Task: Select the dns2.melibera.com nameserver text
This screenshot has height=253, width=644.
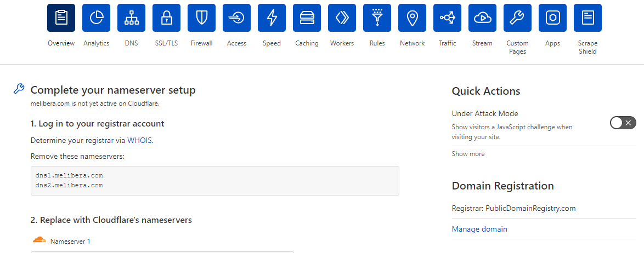Action: pos(69,185)
